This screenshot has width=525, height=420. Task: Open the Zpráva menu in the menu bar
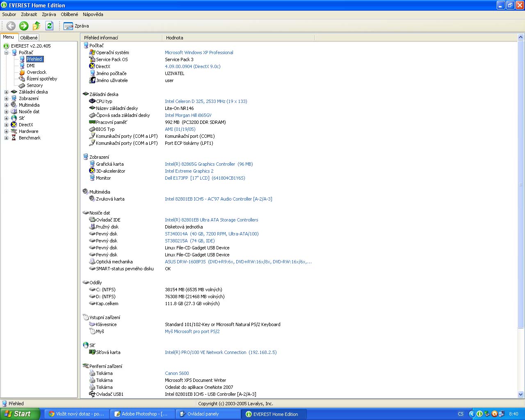coord(49,14)
